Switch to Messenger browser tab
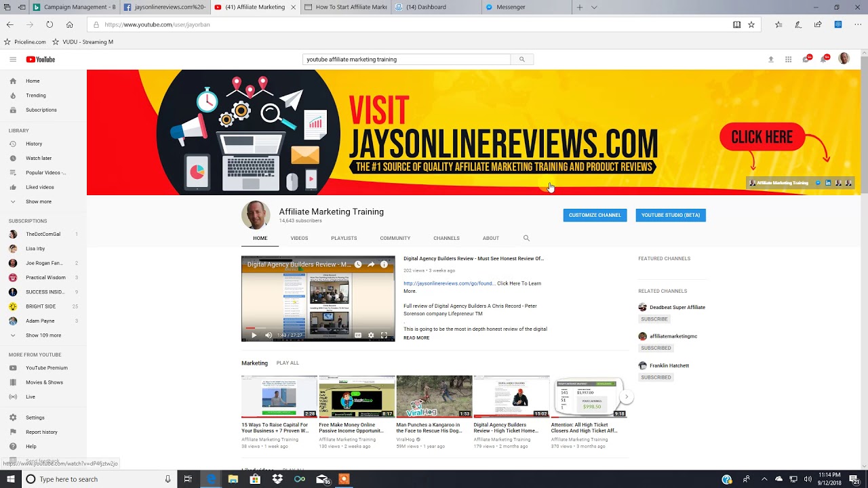Viewport: 868px width, 488px height. (526, 7)
